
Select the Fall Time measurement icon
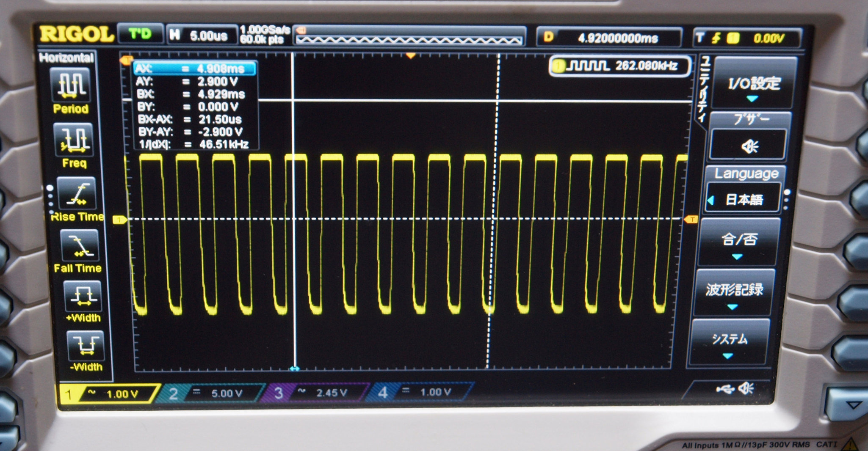79,246
